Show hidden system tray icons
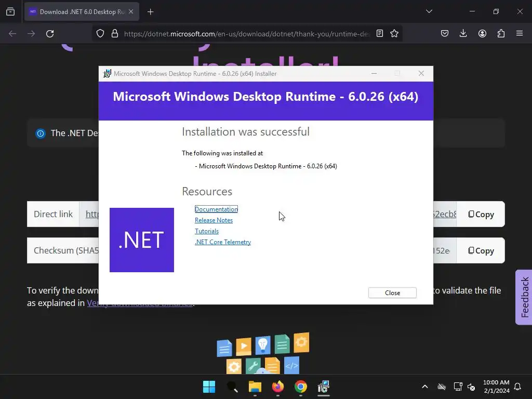 click(425, 387)
